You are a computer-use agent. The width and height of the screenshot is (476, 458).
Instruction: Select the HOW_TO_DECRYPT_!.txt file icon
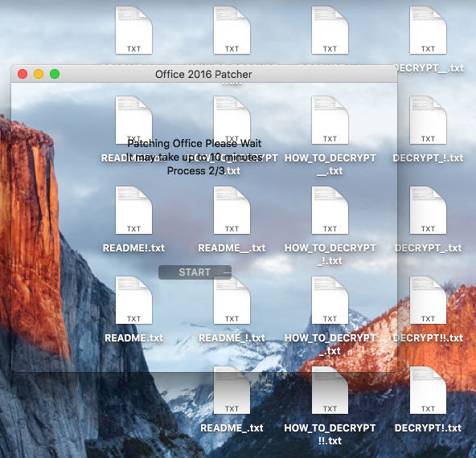point(330,211)
